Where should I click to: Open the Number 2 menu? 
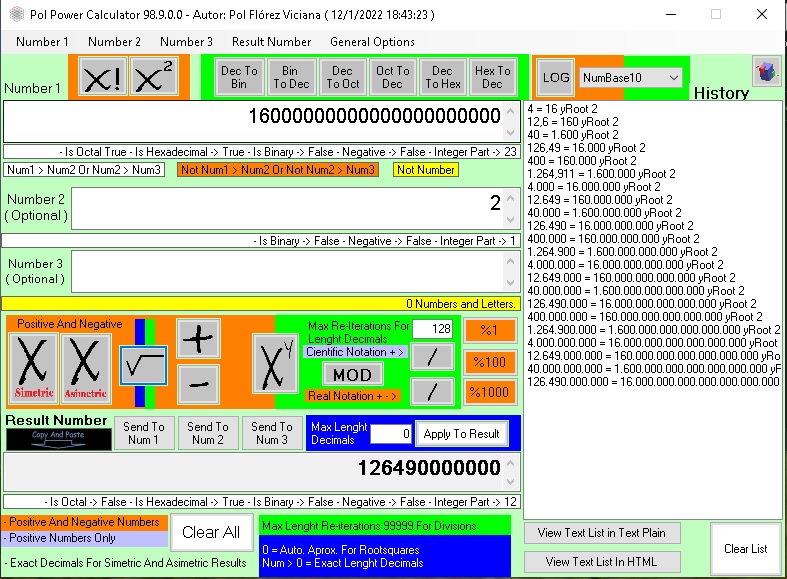[x=114, y=42]
